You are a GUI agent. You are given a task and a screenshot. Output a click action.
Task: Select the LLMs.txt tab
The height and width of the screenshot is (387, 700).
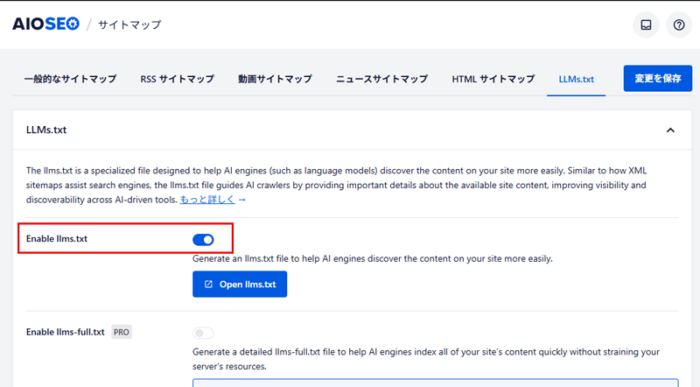(x=576, y=79)
